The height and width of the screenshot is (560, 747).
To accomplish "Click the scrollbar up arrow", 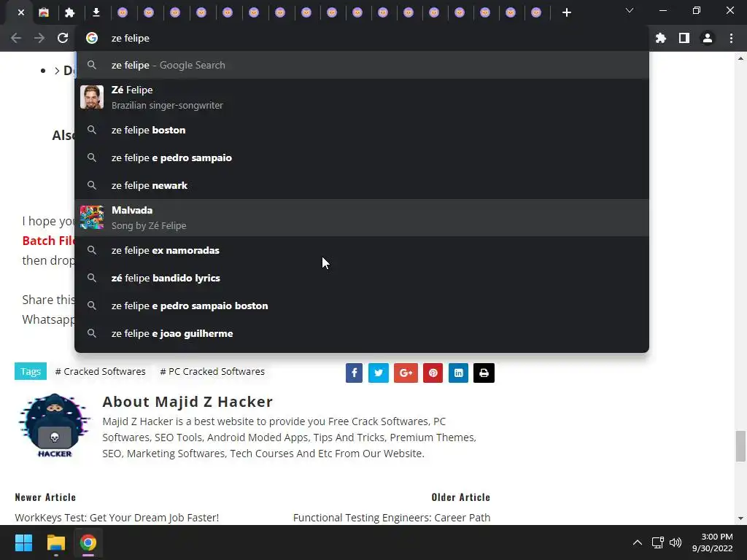I will tap(740, 58).
